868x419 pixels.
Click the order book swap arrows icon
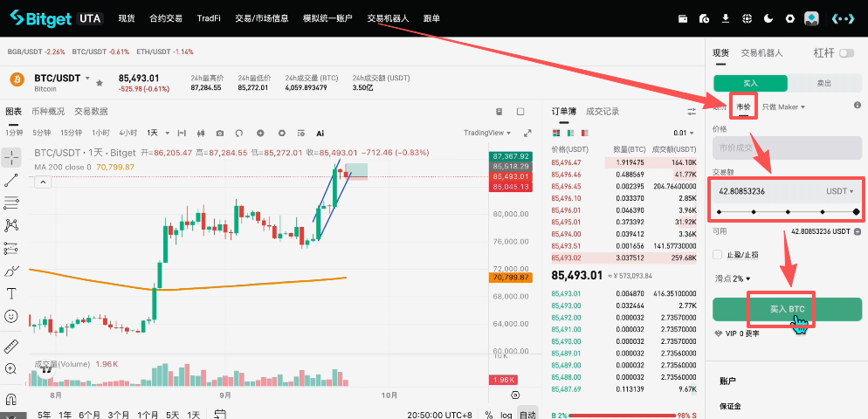pyautogui.click(x=692, y=111)
